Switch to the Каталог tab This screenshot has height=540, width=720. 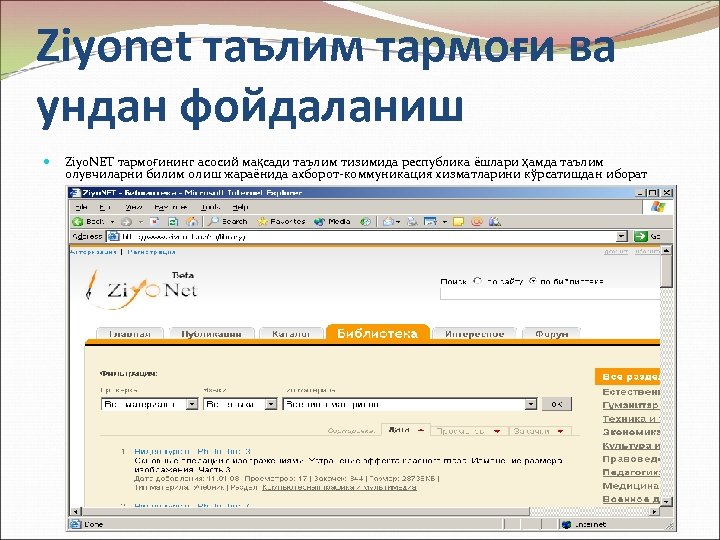click(x=291, y=334)
